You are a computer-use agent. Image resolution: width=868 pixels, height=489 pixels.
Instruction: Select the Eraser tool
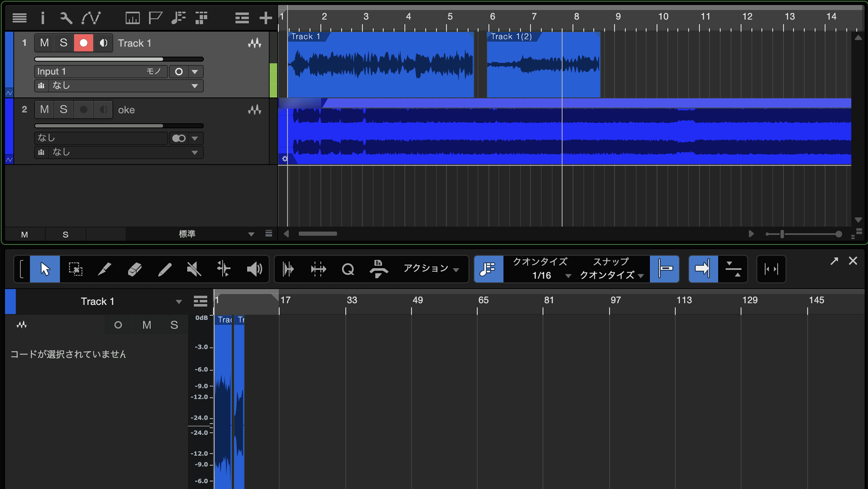coord(134,269)
